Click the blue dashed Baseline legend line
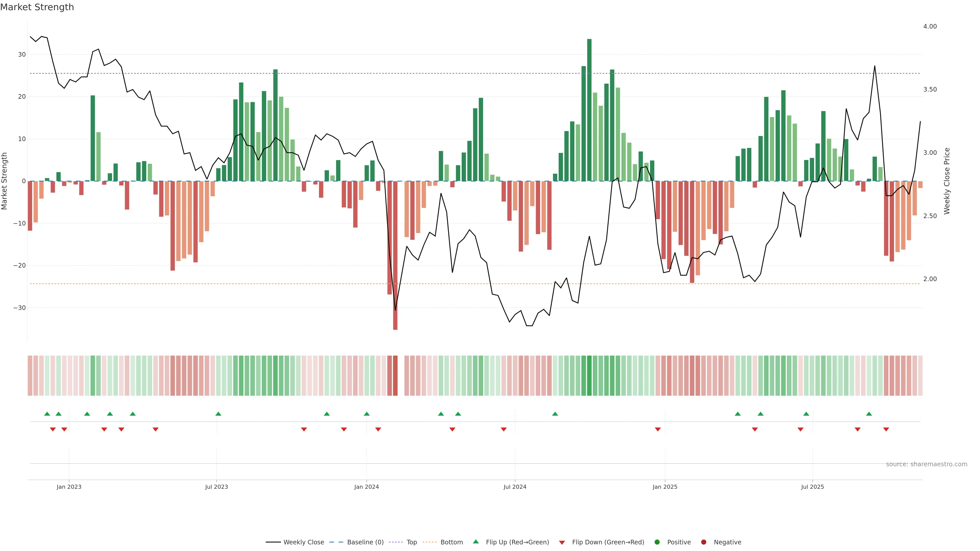 click(x=336, y=542)
